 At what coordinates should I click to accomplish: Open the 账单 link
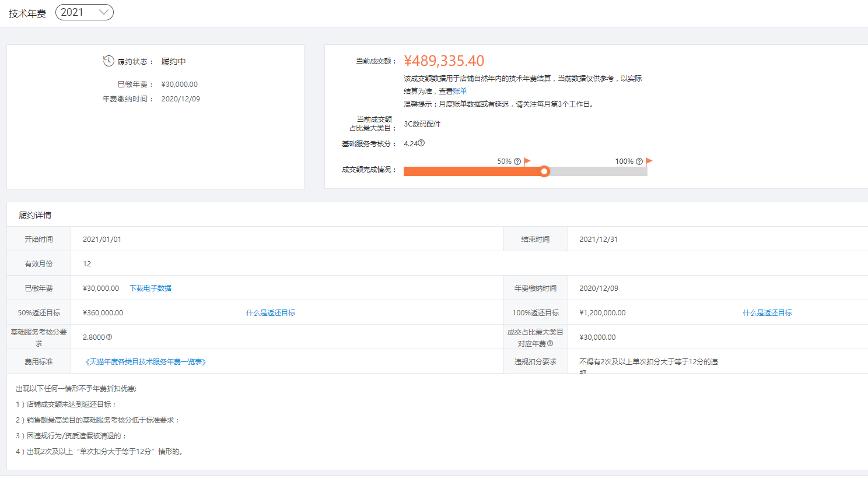coord(460,91)
